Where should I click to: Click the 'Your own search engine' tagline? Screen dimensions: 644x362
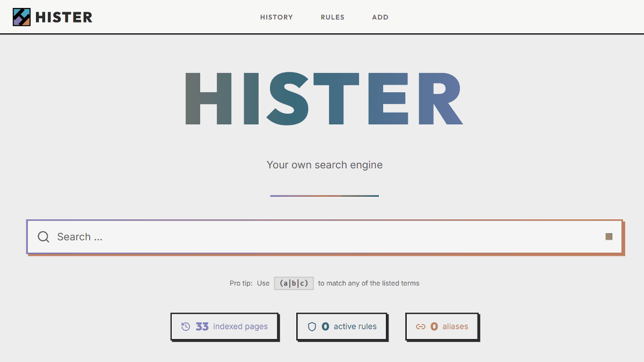coord(325,165)
